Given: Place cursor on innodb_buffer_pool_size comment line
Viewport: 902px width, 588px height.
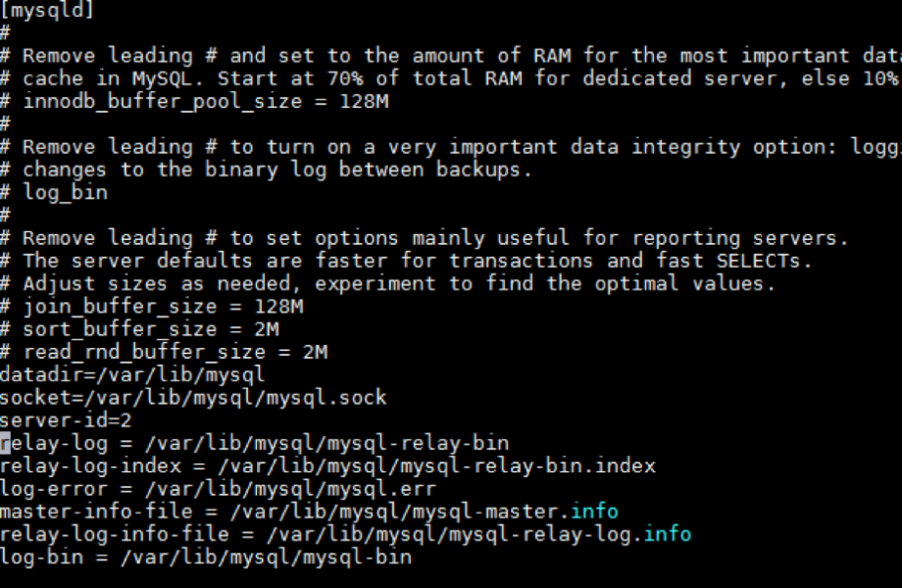Looking at the screenshot, I should (x=206, y=101).
